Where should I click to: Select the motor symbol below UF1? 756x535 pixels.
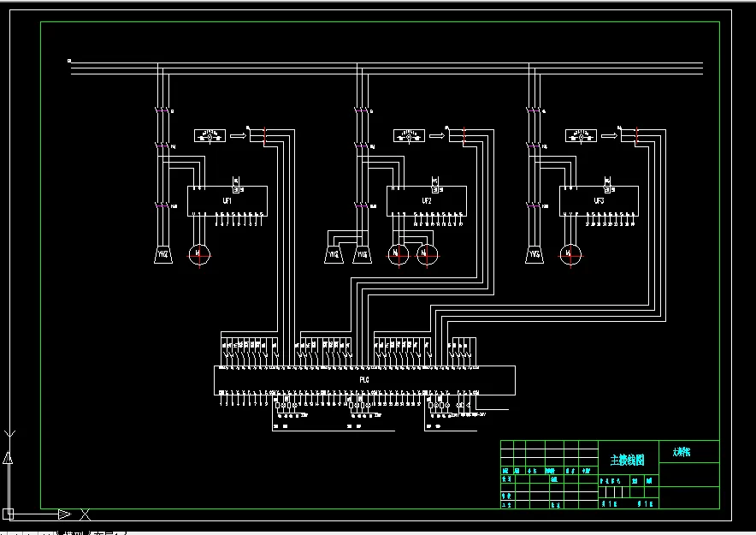199,255
